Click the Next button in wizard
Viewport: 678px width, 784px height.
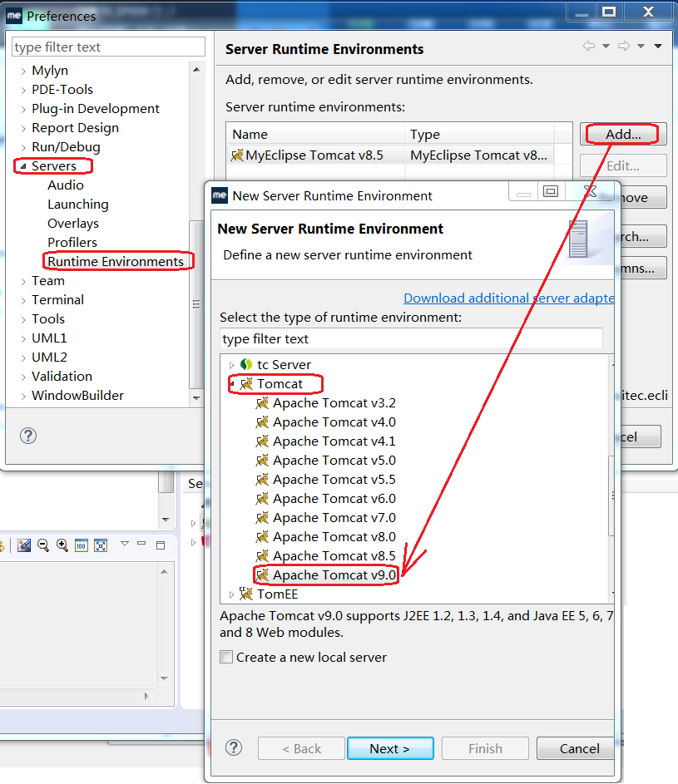pos(390,748)
